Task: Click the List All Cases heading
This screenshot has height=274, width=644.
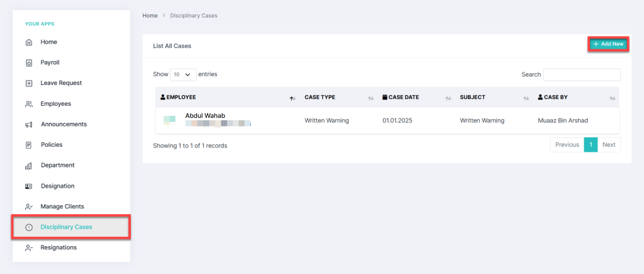Action: [x=172, y=46]
